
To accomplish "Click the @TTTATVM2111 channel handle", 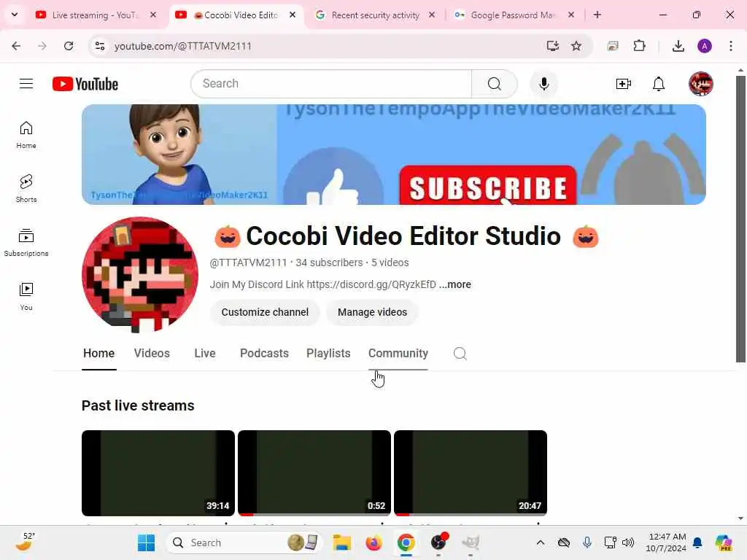I will click(248, 262).
